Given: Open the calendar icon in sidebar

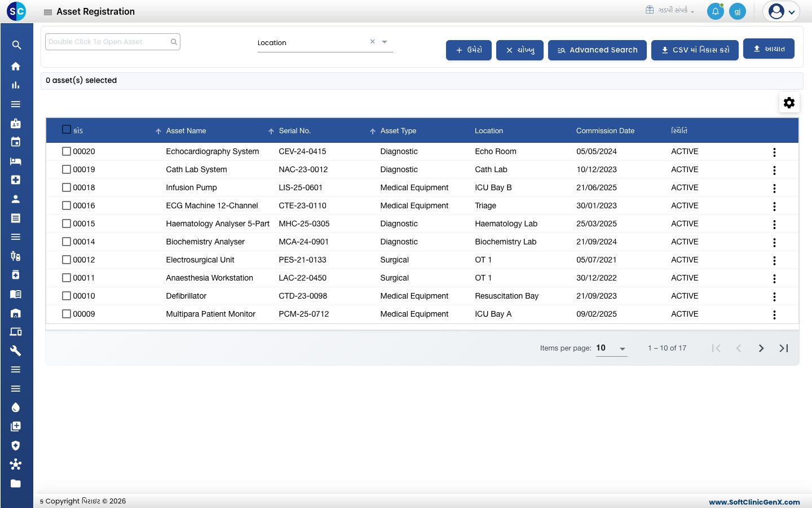Looking at the screenshot, I should [16, 142].
